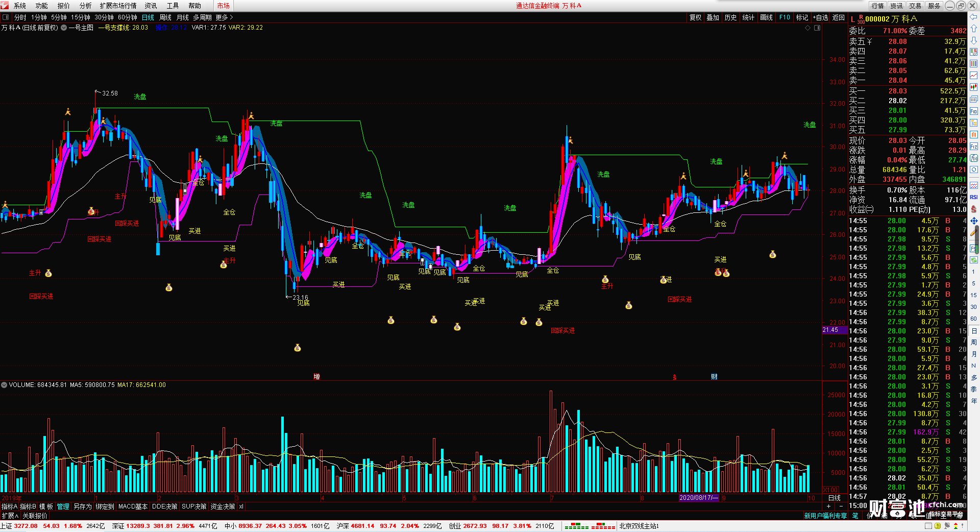This screenshot has width=980, height=532.
Task: Expand the 卖五 order depth arrow
Action: [869, 41]
